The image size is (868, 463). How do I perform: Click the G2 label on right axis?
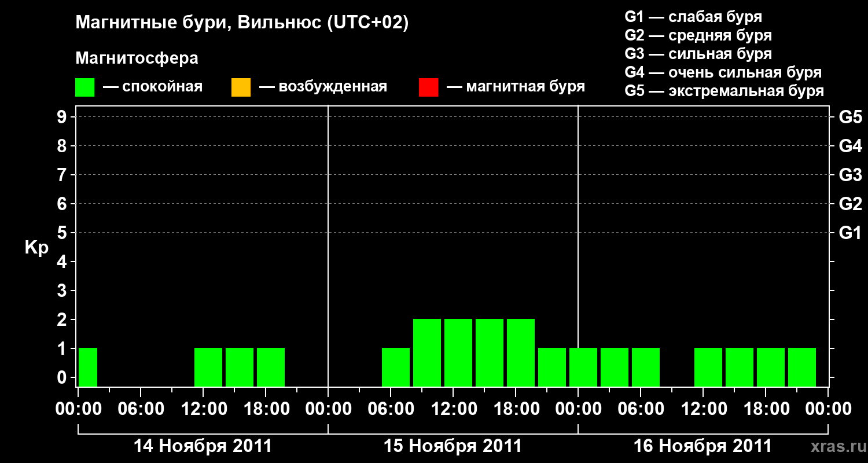[851, 204]
